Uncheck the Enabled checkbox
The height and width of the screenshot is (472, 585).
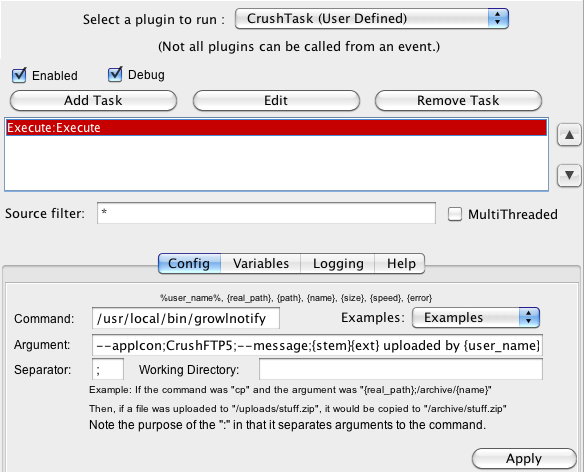click(19, 75)
